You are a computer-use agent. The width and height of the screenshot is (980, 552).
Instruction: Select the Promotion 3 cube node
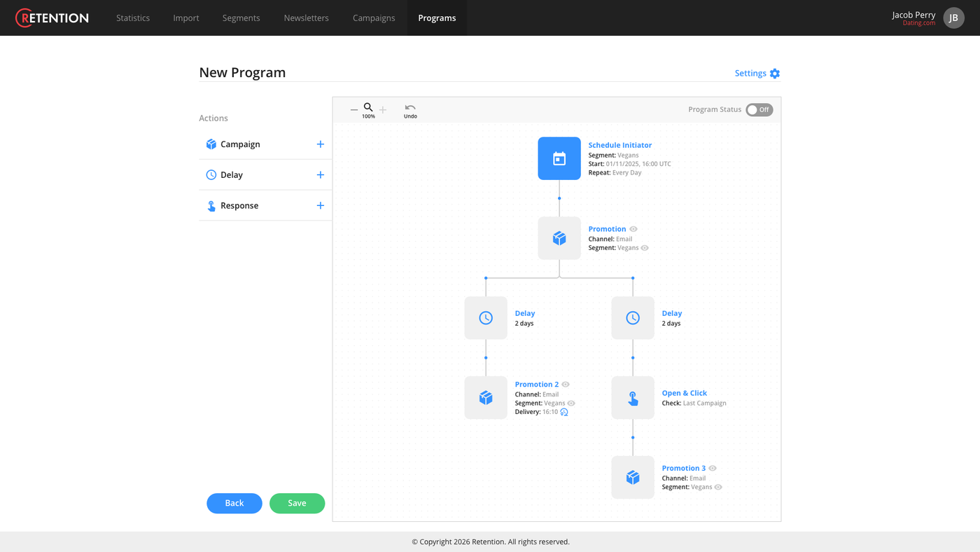(633, 478)
